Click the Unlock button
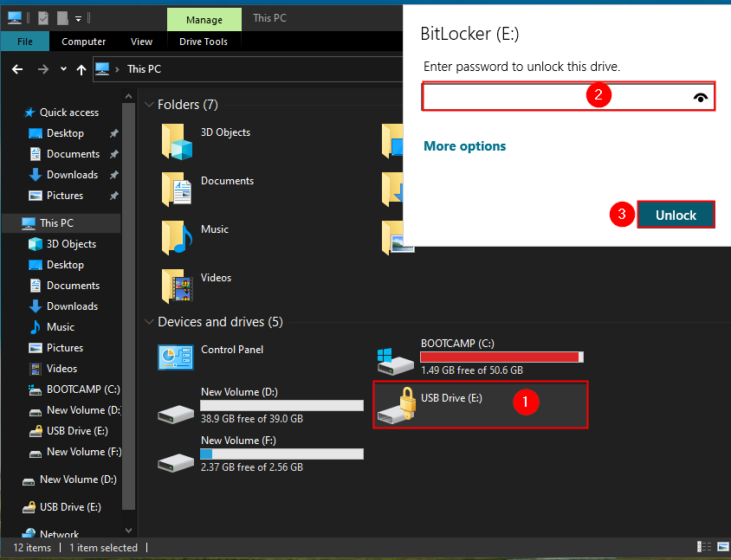The image size is (731, 560). [x=676, y=214]
